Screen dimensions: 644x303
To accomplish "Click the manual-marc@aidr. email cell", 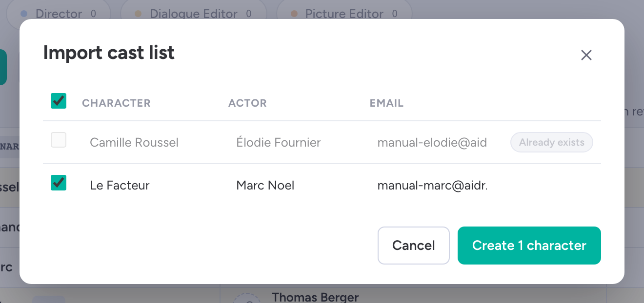I will (433, 186).
